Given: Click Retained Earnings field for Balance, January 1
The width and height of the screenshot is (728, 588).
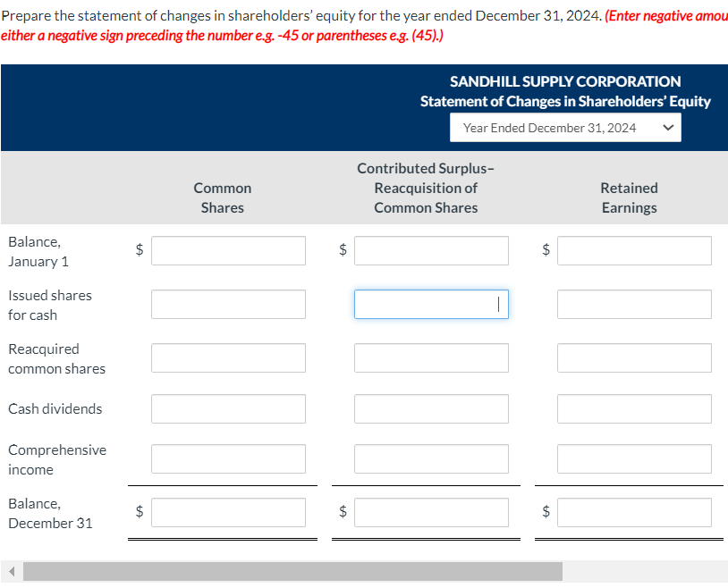Looking at the screenshot, I should (634, 250).
